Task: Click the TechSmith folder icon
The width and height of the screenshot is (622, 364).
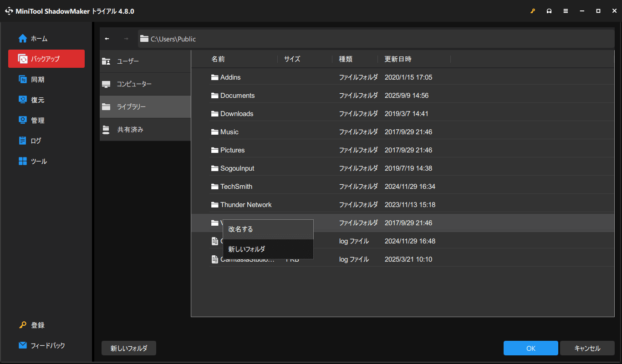Action: click(215, 187)
